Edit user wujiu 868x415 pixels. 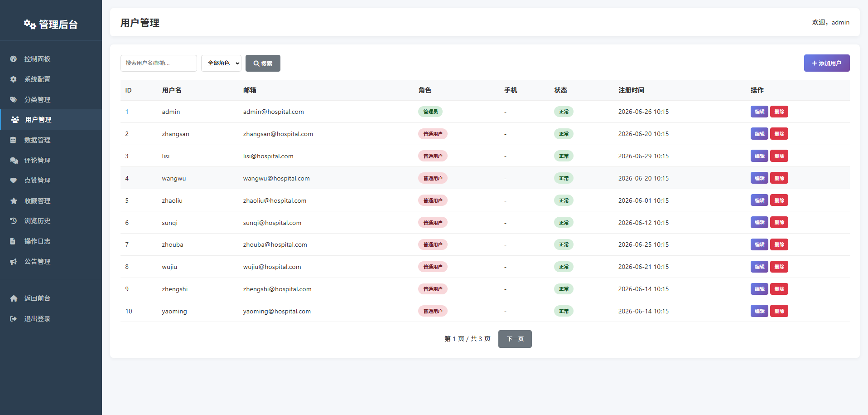[x=759, y=267]
